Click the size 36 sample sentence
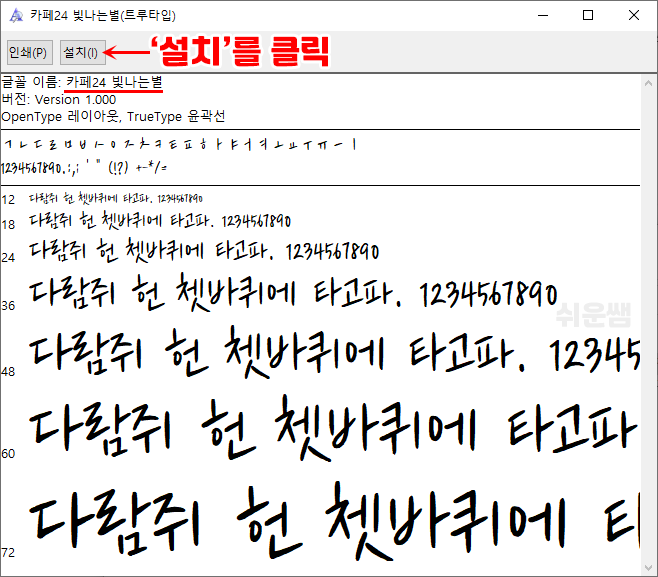Image resolution: width=658 pixels, height=577 pixels. pyautogui.click(x=293, y=292)
